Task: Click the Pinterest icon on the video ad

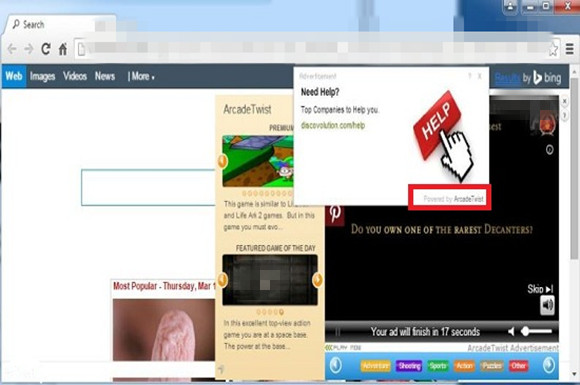Action: click(x=335, y=213)
